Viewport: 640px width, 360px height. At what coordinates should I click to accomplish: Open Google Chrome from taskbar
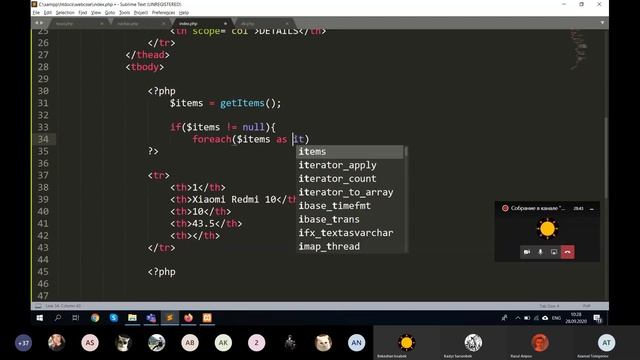pos(95,318)
